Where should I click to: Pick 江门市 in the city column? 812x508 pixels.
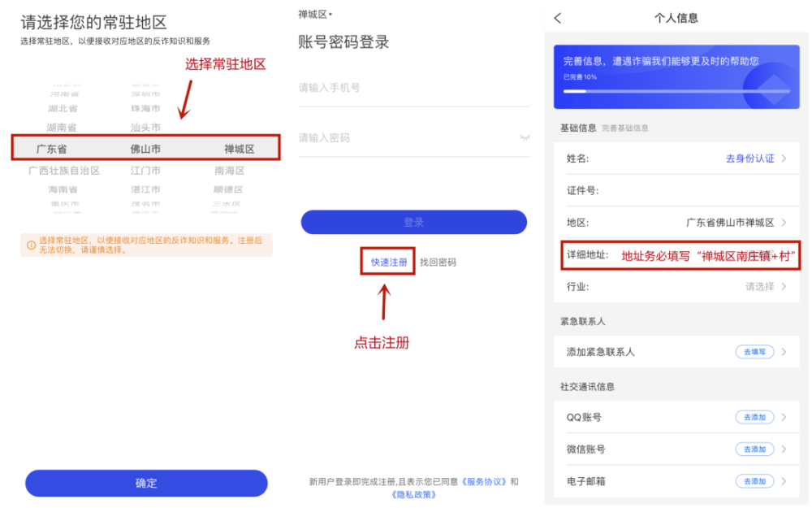(145, 171)
